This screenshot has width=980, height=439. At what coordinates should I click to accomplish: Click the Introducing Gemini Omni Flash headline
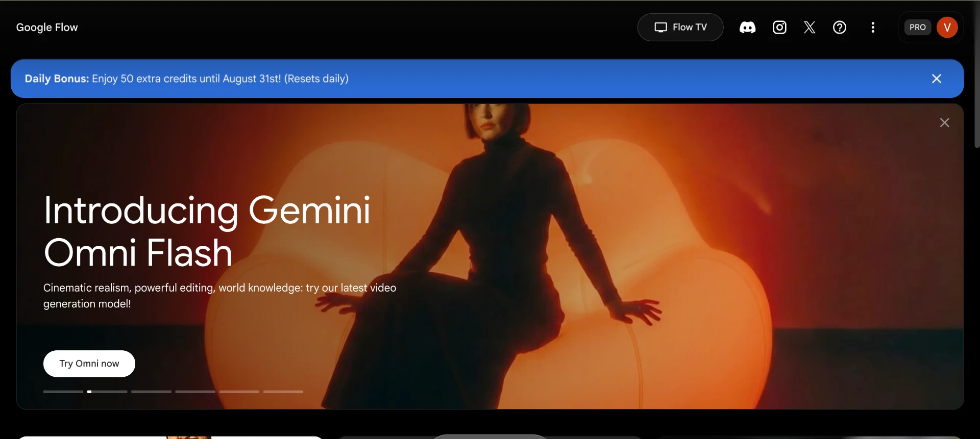(x=207, y=231)
